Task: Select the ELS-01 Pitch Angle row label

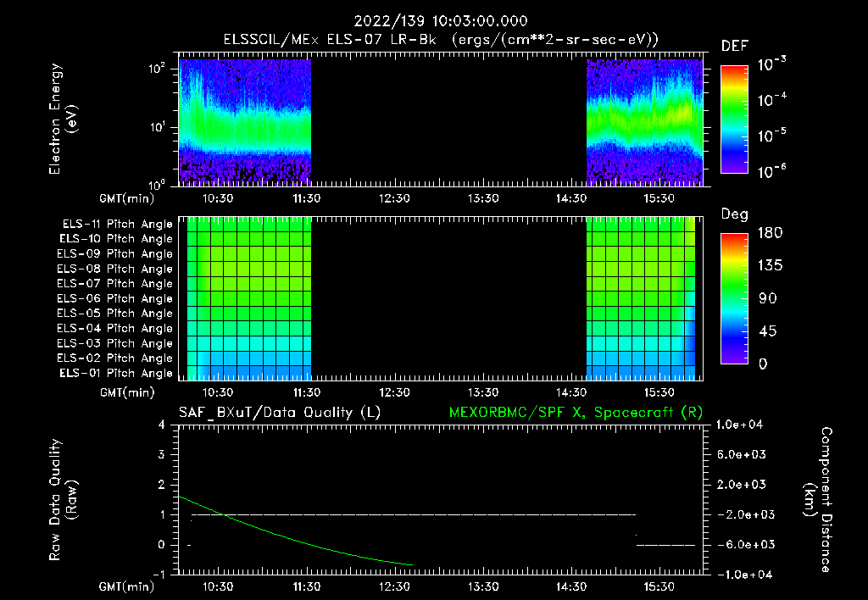Action: [116, 373]
